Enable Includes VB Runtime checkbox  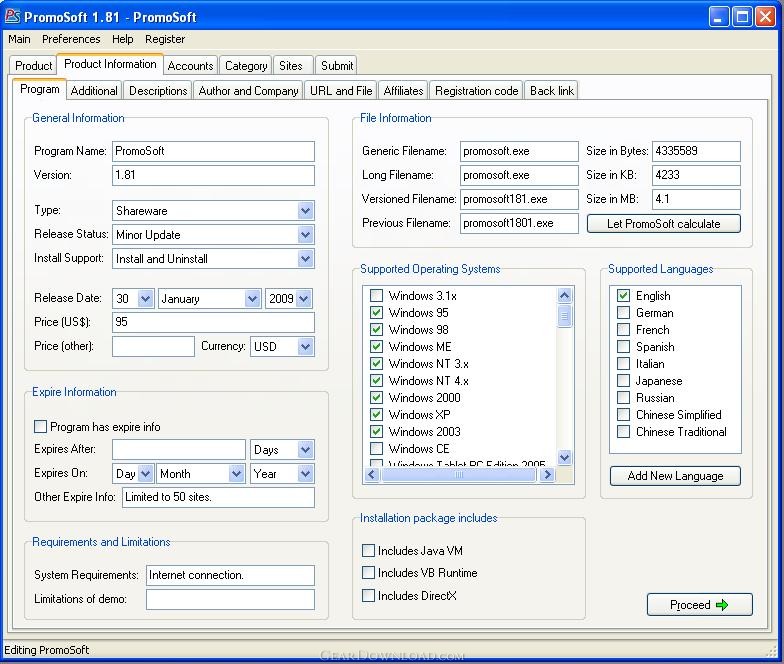(368, 572)
